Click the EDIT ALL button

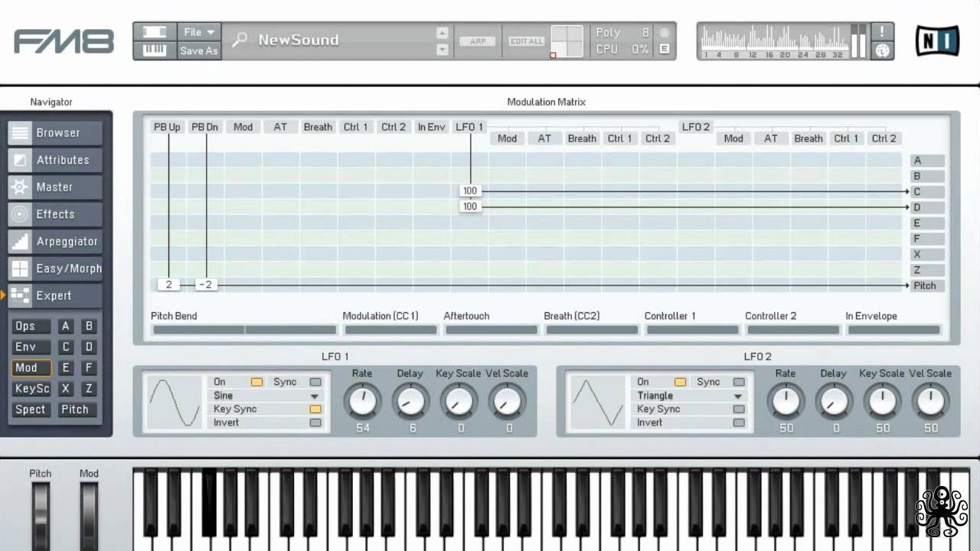527,41
